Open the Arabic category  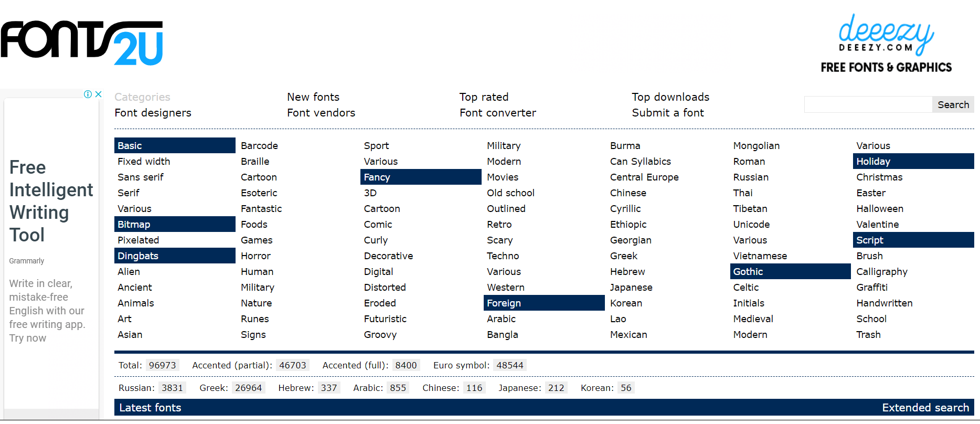point(501,319)
